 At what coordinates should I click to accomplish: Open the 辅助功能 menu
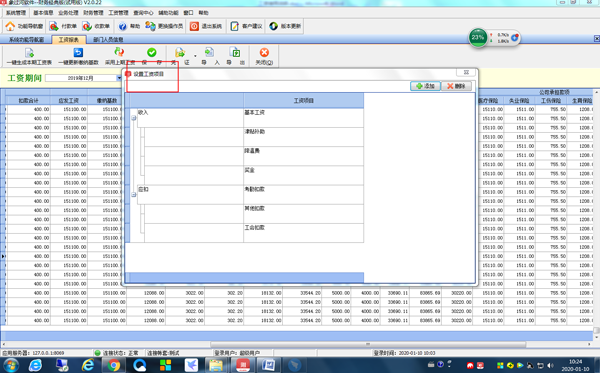pos(168,13)
